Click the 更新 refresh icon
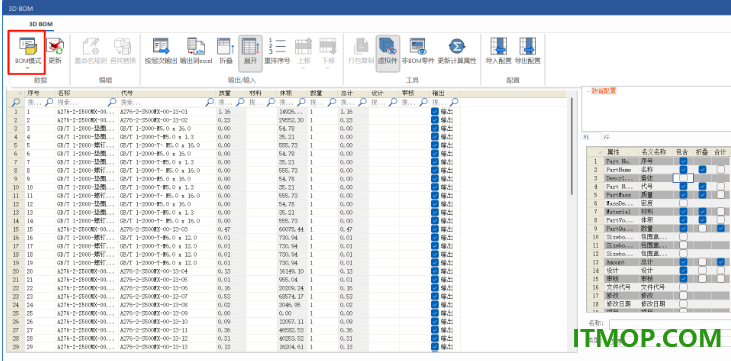Viewport: 731px width, 361px height. tap(55, 47)
